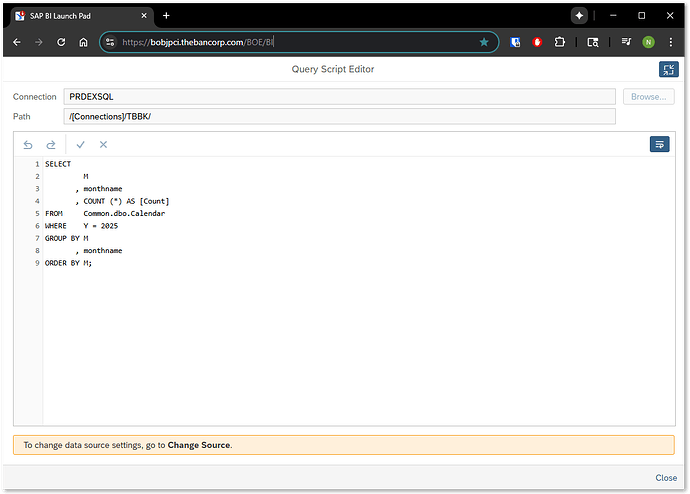Validate the SQL script with checkmark icon
The width and height of the screenshot is (690, 494).
81,145
